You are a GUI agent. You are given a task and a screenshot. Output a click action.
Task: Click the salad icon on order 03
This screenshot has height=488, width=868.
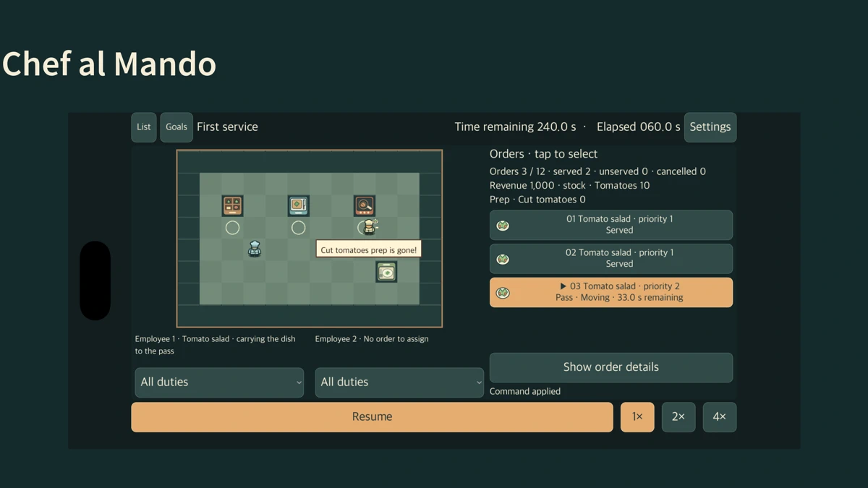pyautogui.click(x=503, y=293)
